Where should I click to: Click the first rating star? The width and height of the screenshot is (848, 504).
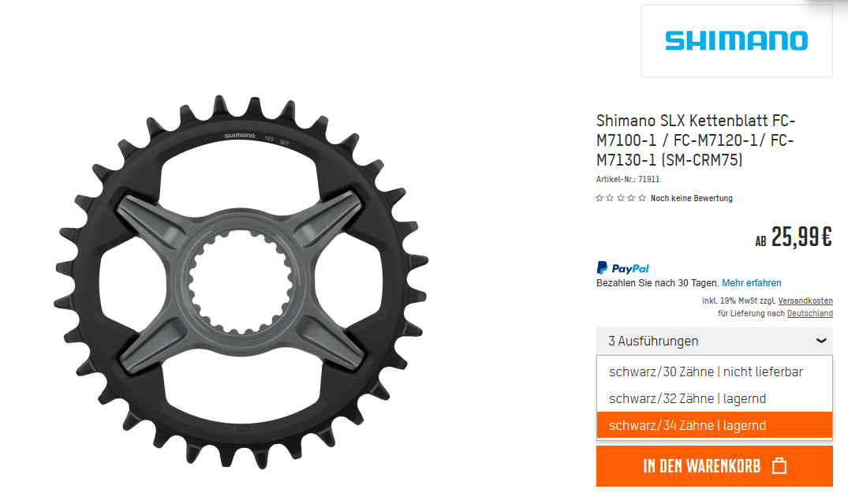pyautogui.click(x=600, y=198)
